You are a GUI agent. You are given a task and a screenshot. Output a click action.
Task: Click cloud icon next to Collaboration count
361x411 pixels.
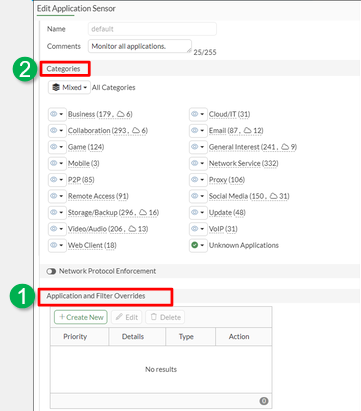(x=136, y=130)
